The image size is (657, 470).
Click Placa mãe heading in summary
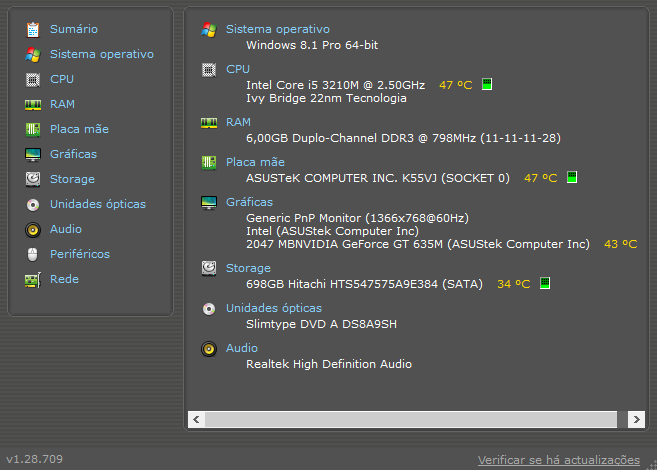pos(255,162)
